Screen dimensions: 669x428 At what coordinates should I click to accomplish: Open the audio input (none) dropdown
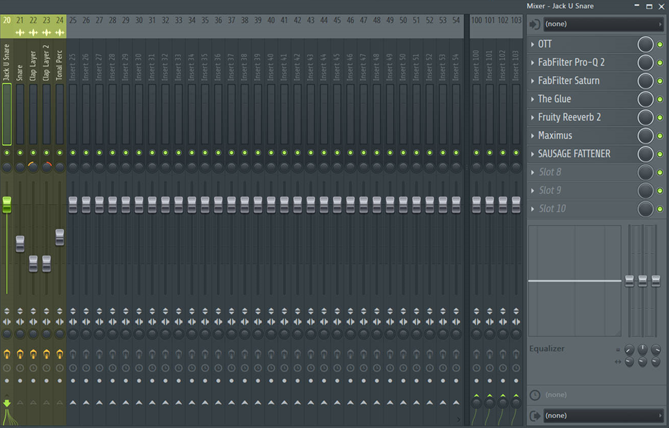point(603,24)
